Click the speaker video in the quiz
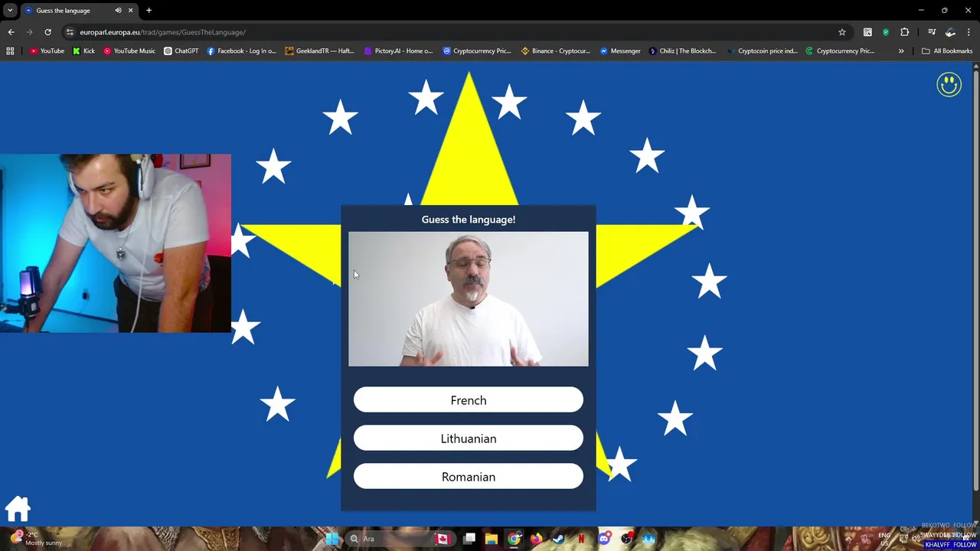 click(x=468, y=299)
